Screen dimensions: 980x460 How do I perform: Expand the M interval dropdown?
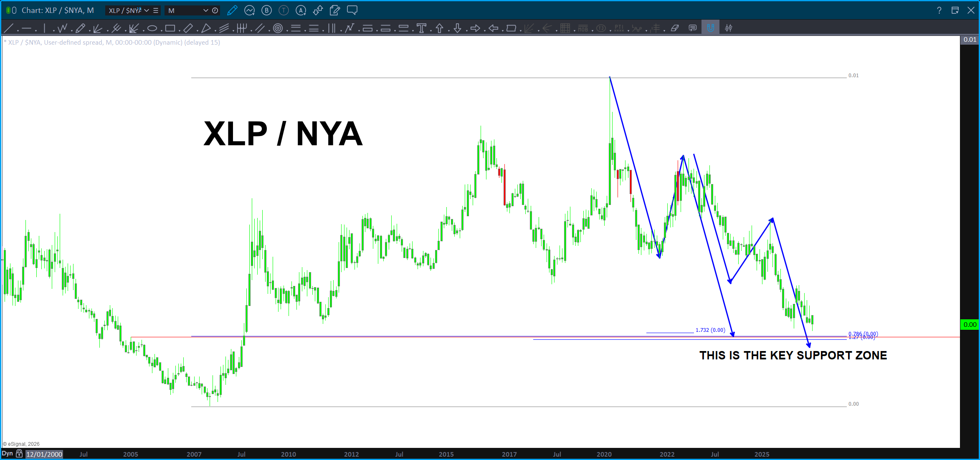[x=205, y=10]
